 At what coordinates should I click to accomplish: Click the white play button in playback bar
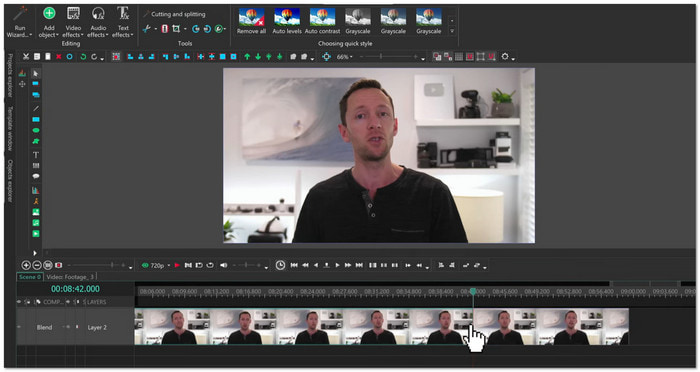[x=337, y=265]
